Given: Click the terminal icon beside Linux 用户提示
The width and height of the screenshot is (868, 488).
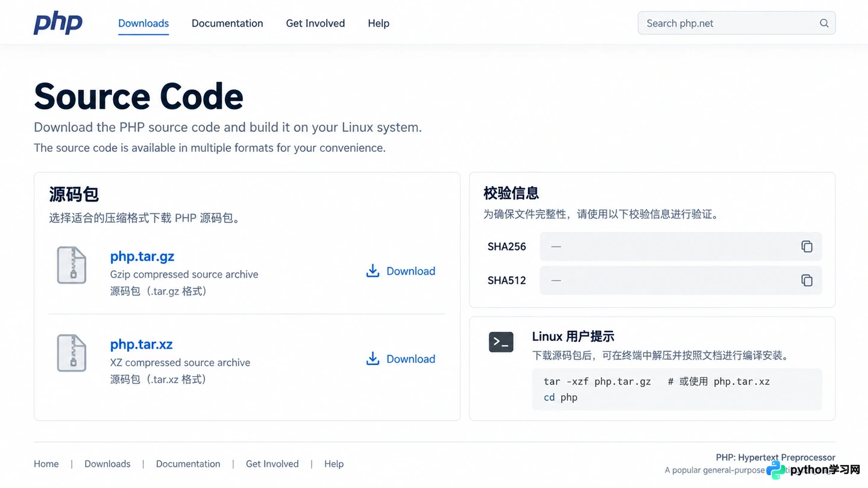Looking at the screenshot, I should click(501, 342).
